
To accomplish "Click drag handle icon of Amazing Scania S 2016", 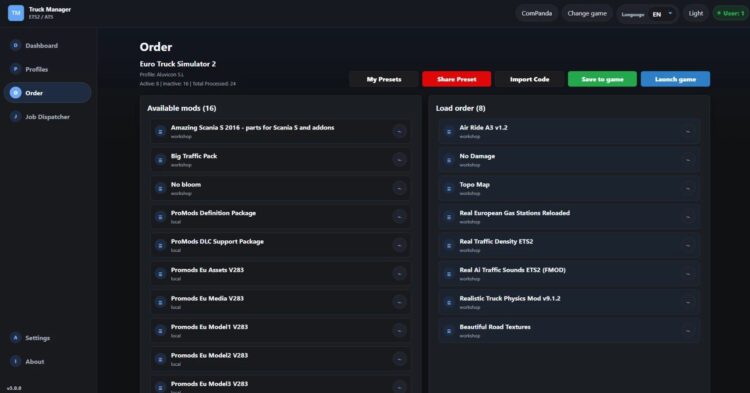I will (160, 131).
